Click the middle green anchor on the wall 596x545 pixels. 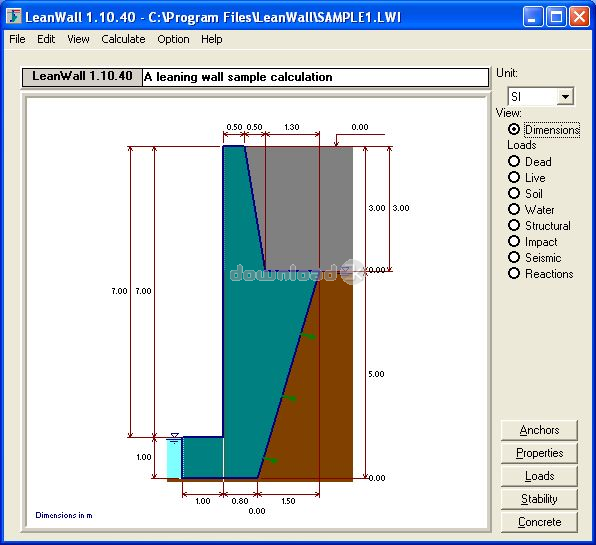pos(289,398)
